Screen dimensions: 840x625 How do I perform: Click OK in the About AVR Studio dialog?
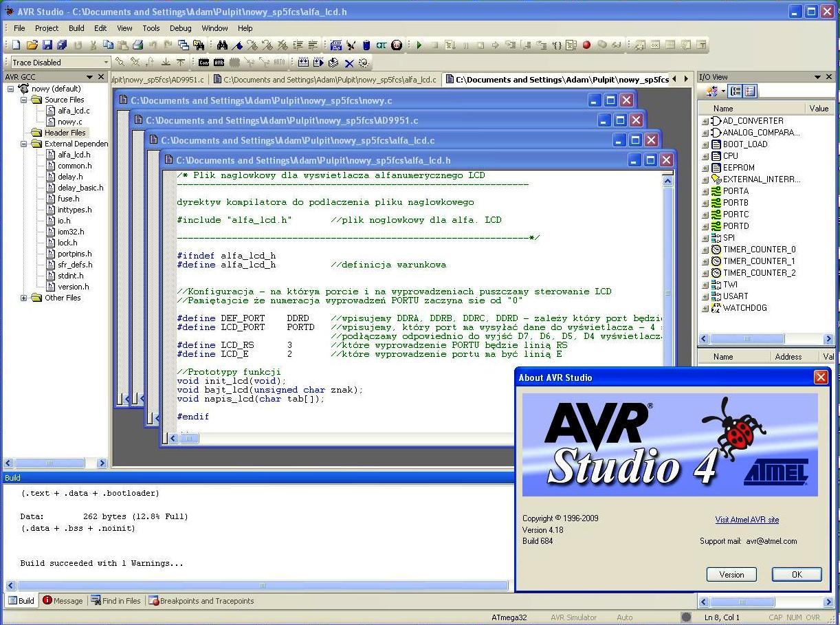tap(796, 574)
